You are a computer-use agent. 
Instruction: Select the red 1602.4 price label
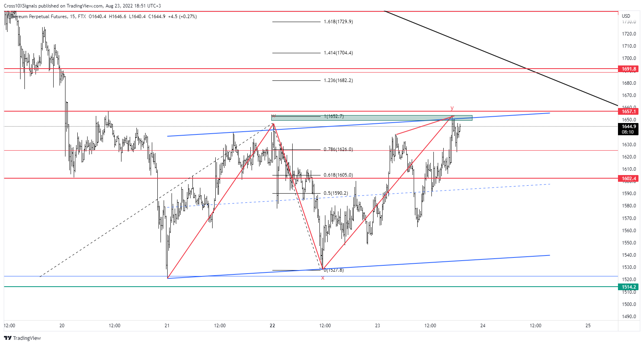629,179
